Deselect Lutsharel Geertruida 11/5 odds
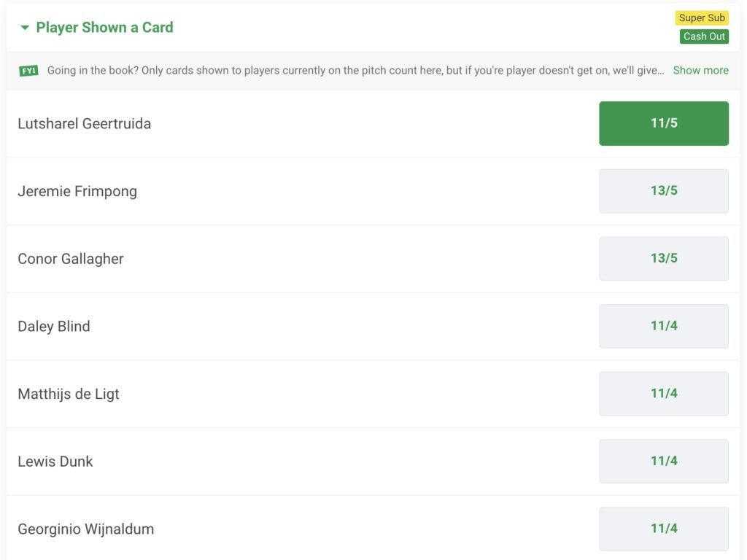The image size is (747, 560). 663,123
